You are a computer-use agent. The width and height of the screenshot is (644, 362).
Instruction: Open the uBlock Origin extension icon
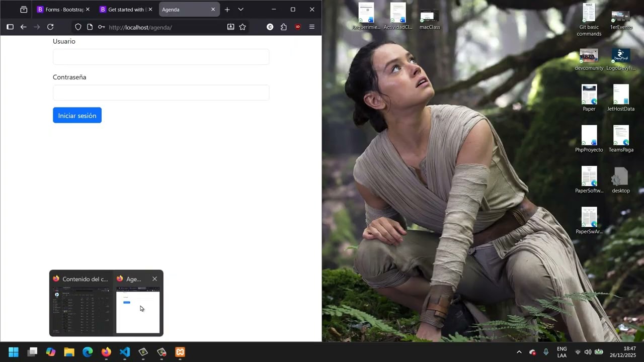point(298,27)
